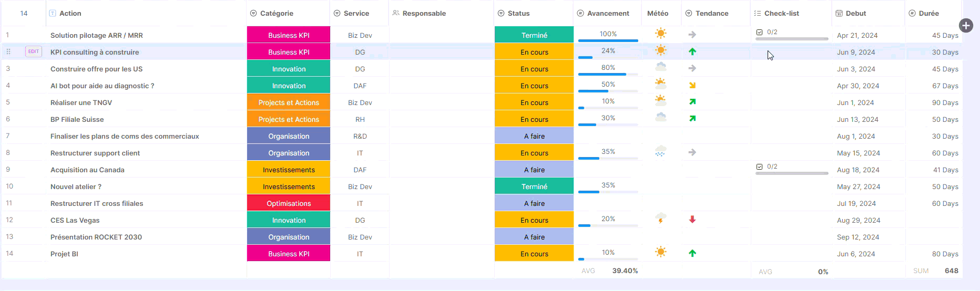
Task: Click the storm weather icon for CES Las Vegas
Action: point(660,219)
